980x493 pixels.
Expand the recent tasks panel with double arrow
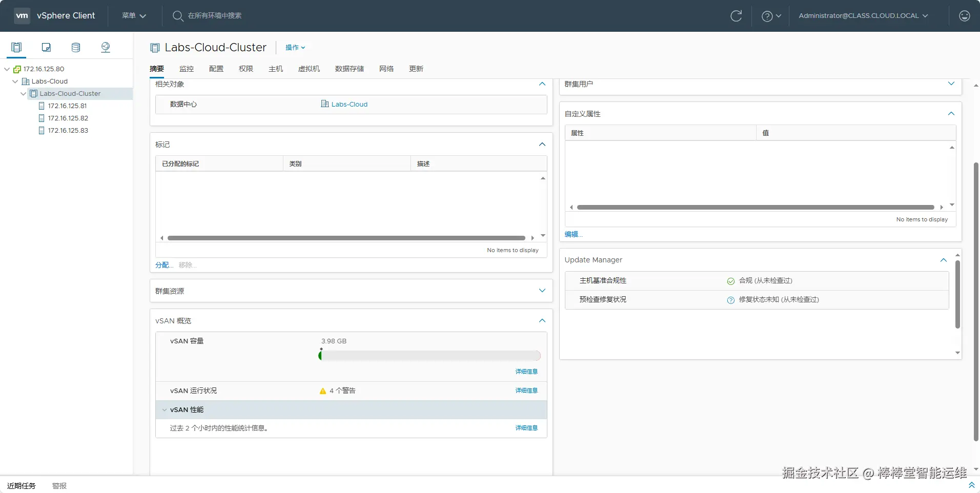tap(971, 485)
